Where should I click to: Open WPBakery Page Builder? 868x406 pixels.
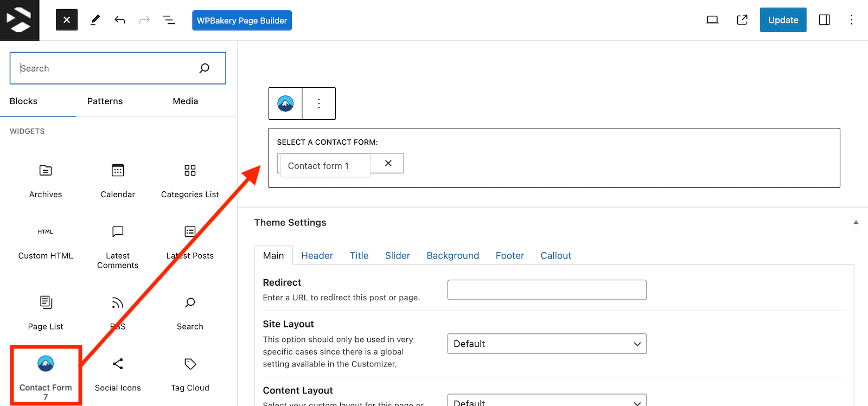click(242, 21)
